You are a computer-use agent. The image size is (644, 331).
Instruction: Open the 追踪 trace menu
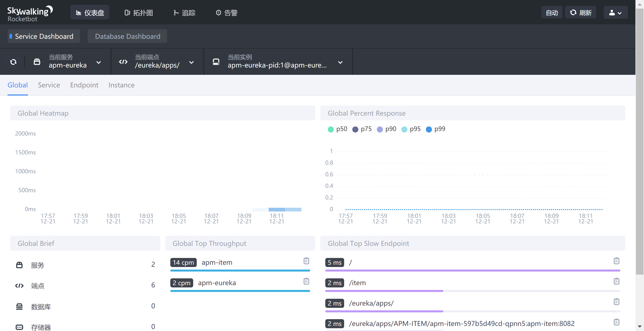click(184, 13)
